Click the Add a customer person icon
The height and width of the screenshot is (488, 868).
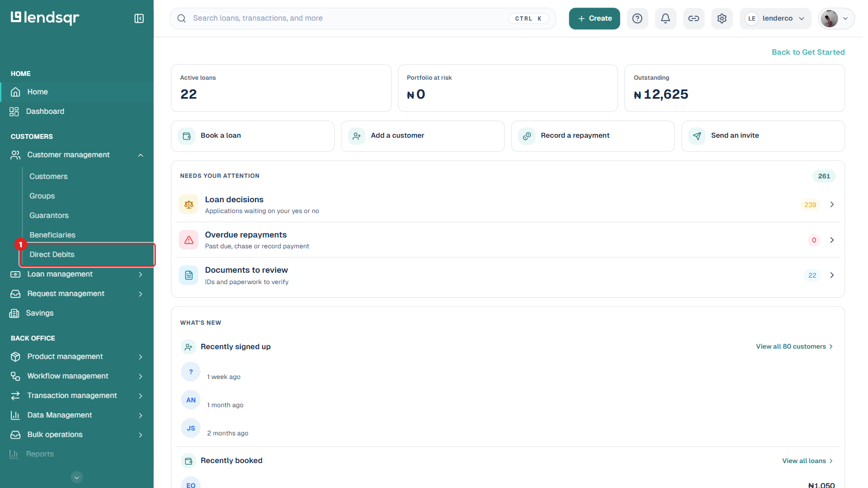coord(356,136)
